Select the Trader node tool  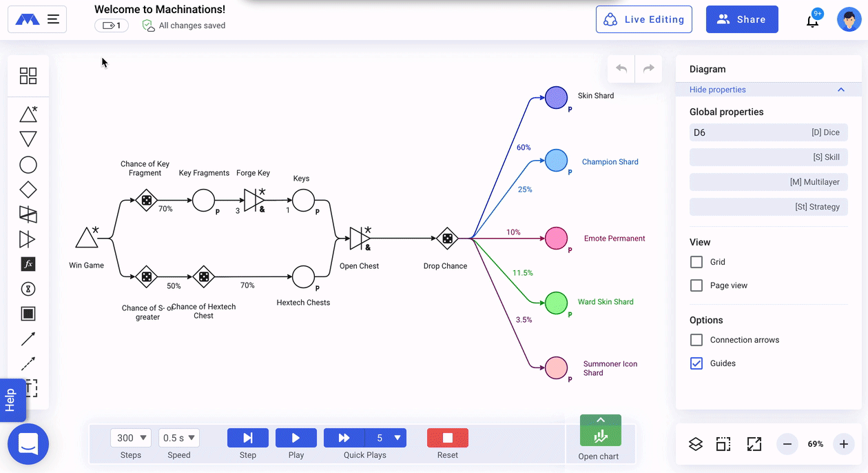(x=28, y=214)
